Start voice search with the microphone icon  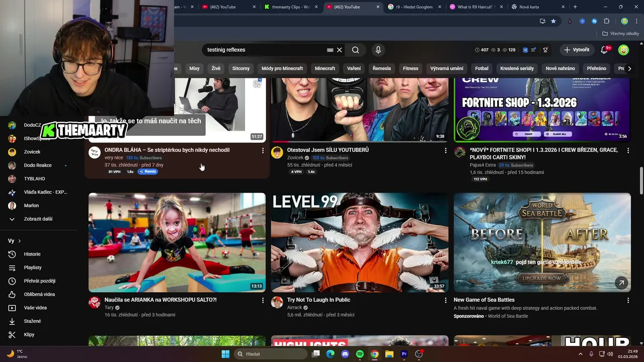coord(378,50)
